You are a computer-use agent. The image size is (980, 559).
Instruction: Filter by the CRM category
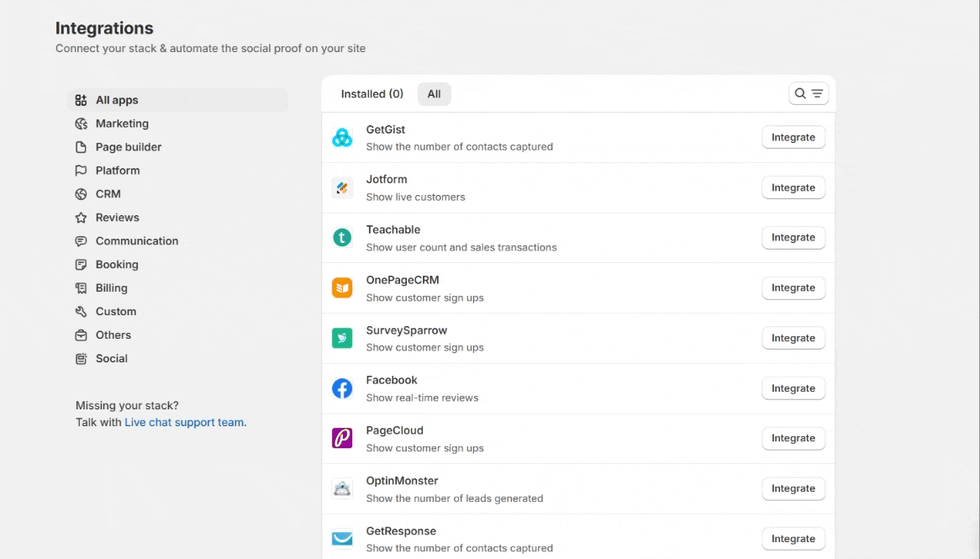coord(108,194)
